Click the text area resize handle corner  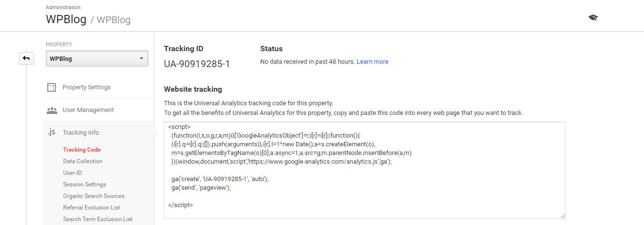pyautogui.click(x=562, y=215)
